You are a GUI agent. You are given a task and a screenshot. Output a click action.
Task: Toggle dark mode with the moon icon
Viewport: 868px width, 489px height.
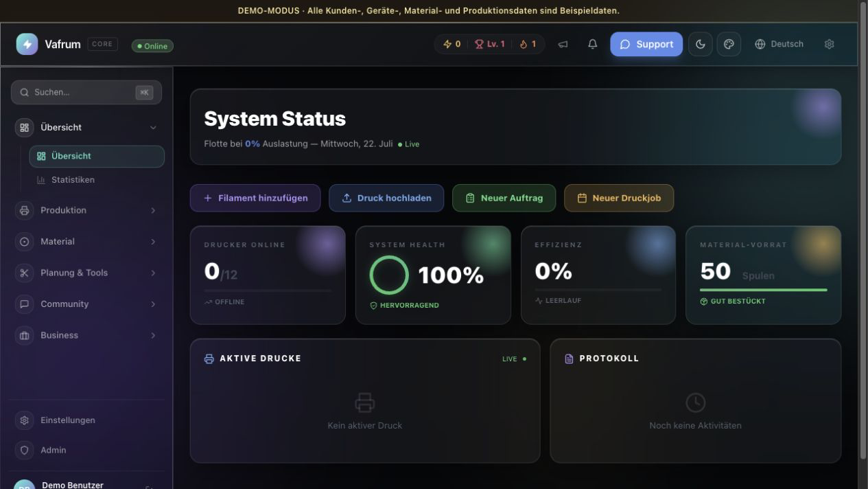[x=701, y=44]
